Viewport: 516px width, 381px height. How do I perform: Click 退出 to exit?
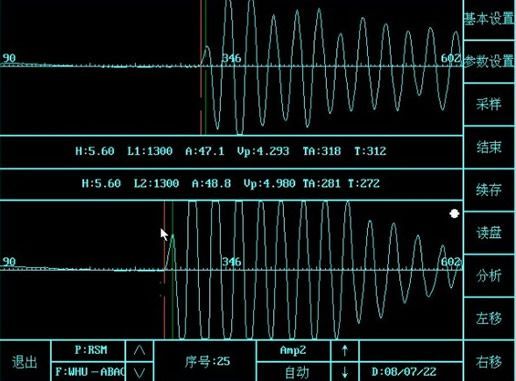pos(25,361)
